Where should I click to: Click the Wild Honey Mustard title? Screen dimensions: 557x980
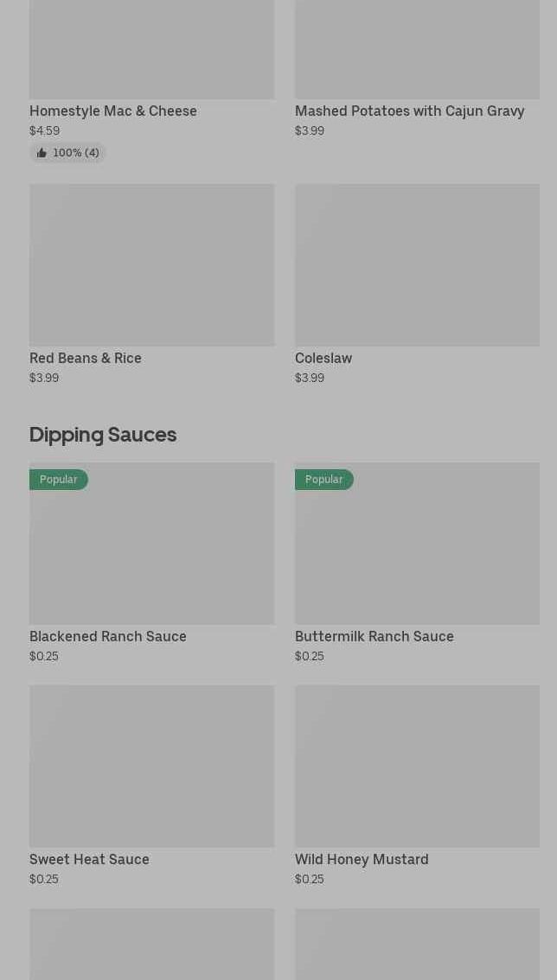coord(362,859)
